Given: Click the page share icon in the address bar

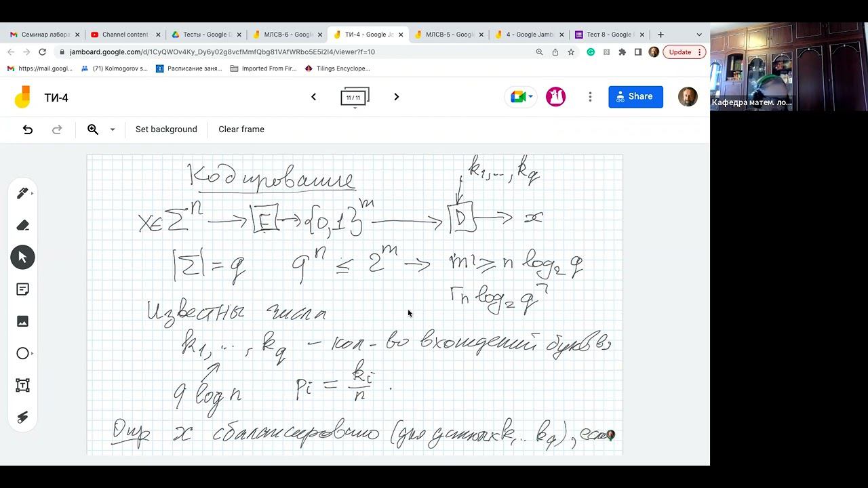Looking at the screenshot, I should click(555, 52).
